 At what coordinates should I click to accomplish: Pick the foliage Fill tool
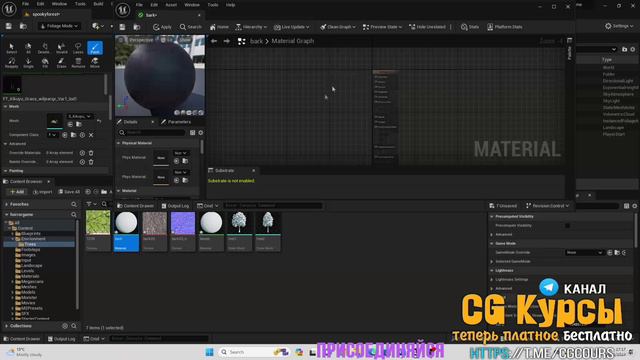point(45,62)
